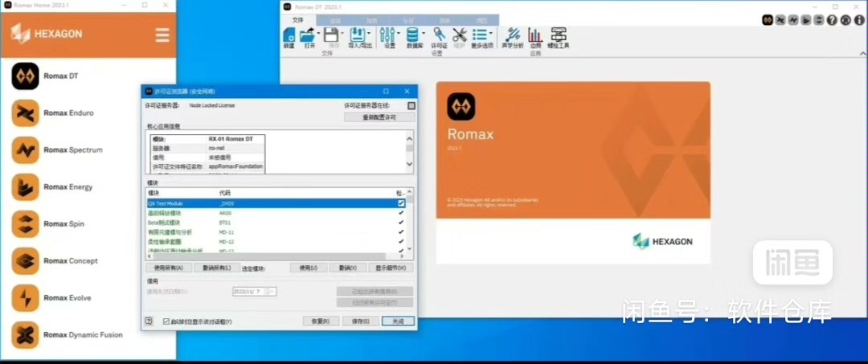Expand the 导入/导出 dropdown arrow

tap(371, 34)
